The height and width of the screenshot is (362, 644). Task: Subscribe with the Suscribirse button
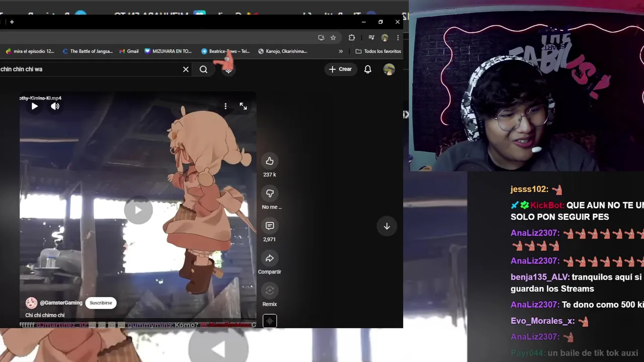(101, 303)
